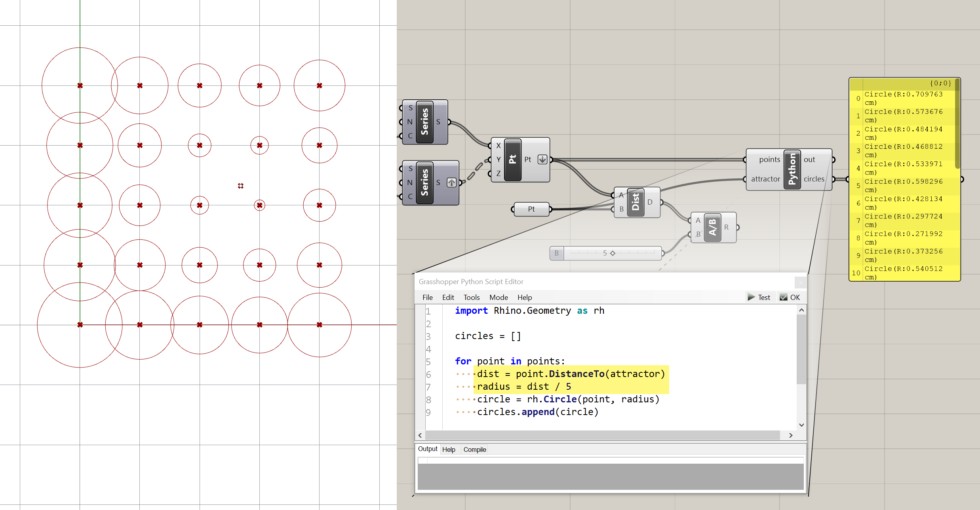
Task: Click the Z input of Pt component
Action: tap(499, 173)
